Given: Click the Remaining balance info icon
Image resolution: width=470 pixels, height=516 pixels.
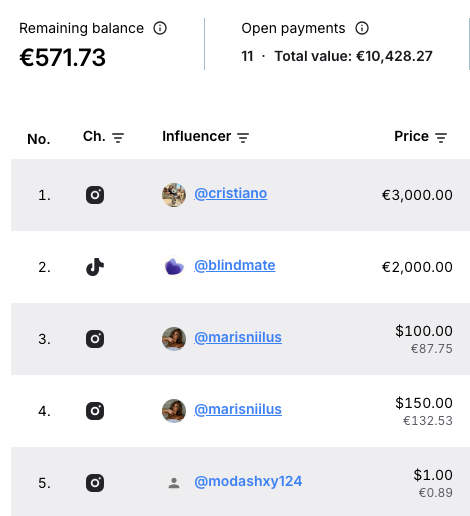Looking at the screenshot, I should point(160,28).
